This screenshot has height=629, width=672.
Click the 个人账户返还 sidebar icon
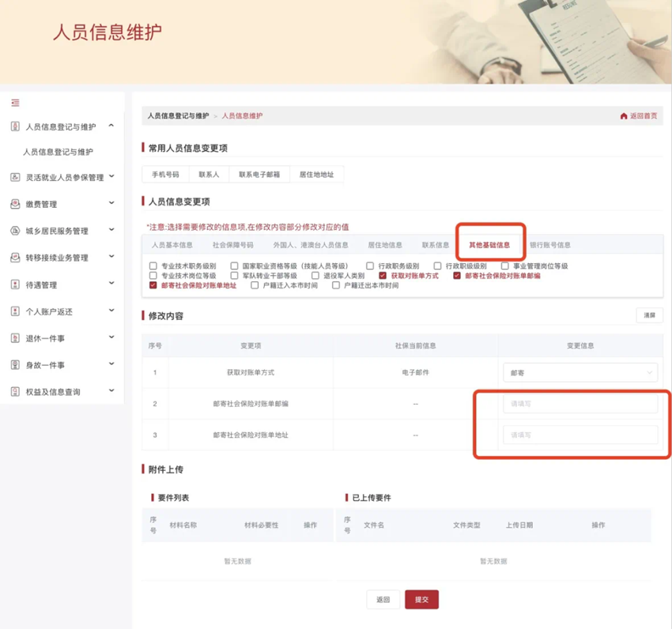15,311
